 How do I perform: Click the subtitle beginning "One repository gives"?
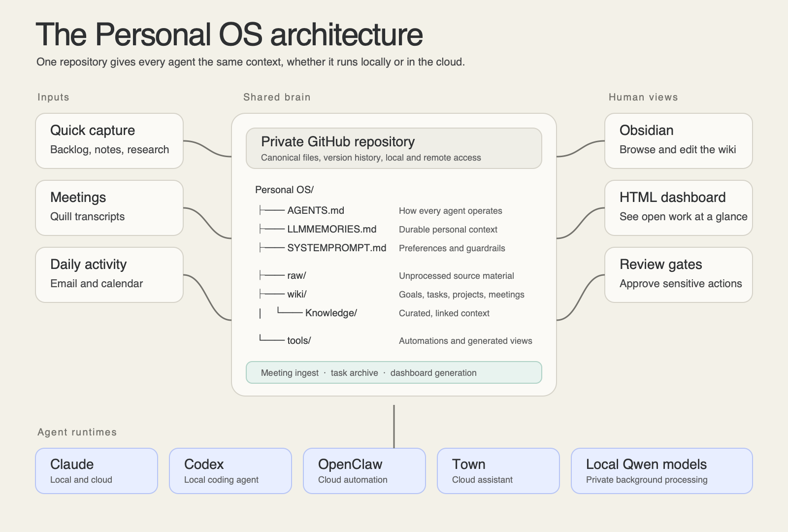click(x=251, y=62)
